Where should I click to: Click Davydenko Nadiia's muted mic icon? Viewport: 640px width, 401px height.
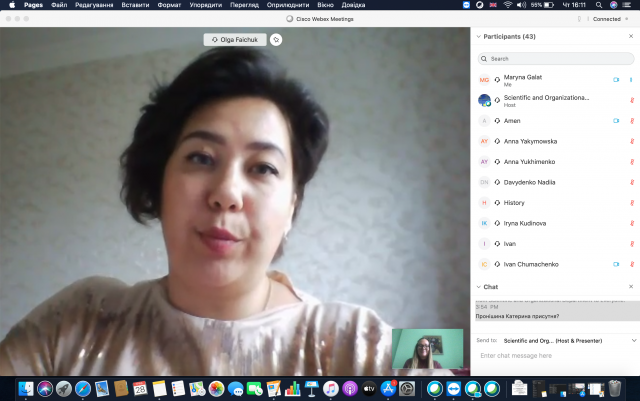(x=632, y=182)
